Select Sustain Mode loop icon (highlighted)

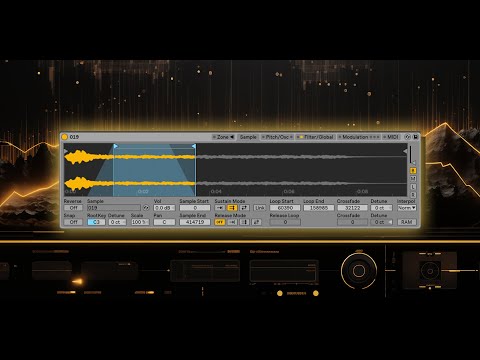[x=232, y=208]
